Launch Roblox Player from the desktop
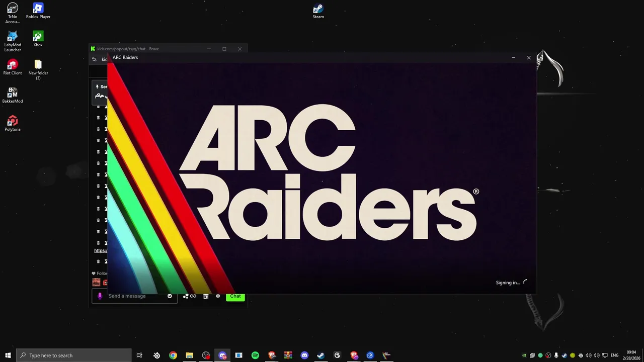 pyautogui.click(x=38, y=11)
